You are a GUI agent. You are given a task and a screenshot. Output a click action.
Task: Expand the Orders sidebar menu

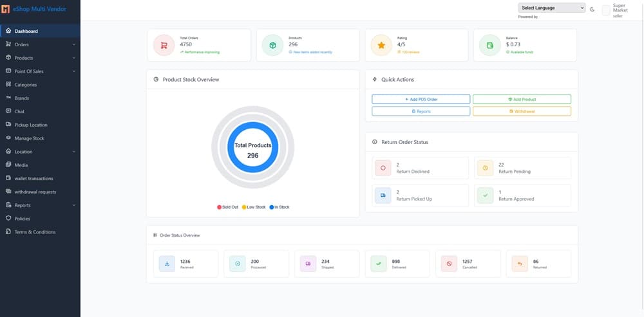[x=40, y=44]
